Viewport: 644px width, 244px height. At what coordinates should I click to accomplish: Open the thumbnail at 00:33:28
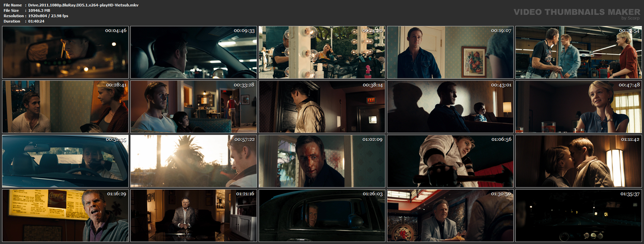(x=194, y=107)
